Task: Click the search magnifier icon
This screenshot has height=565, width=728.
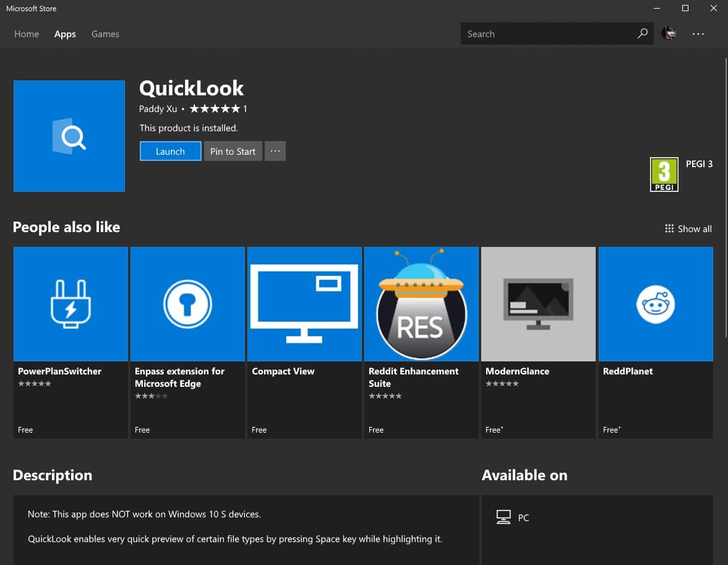Action: coord(642,33)
